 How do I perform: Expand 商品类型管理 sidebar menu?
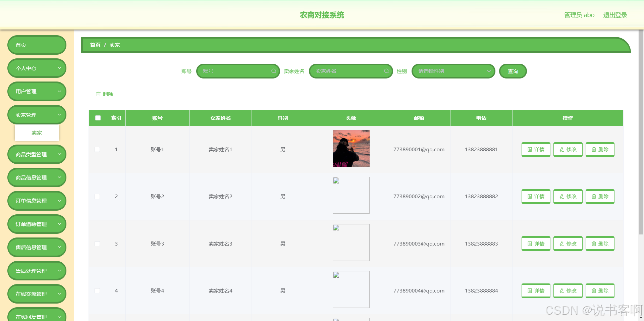[x=37, y=154]
